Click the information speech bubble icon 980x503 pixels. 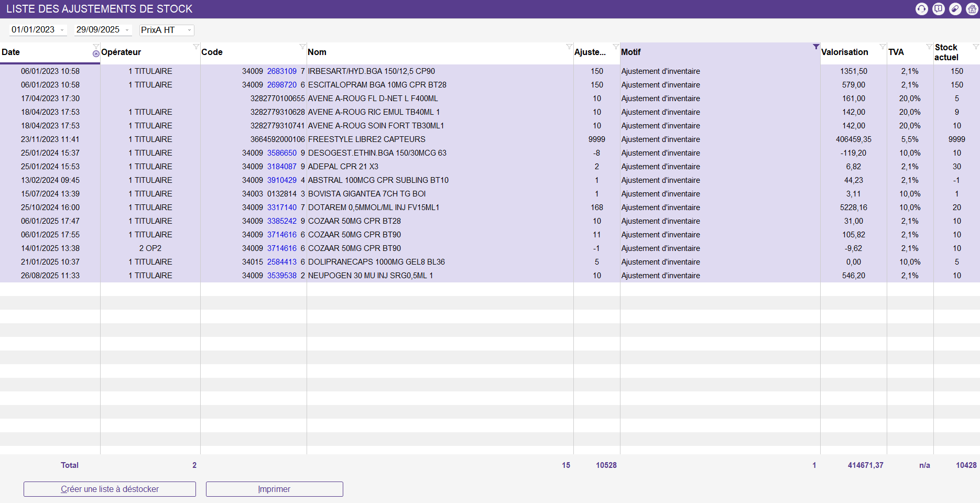tap(939, 9)
